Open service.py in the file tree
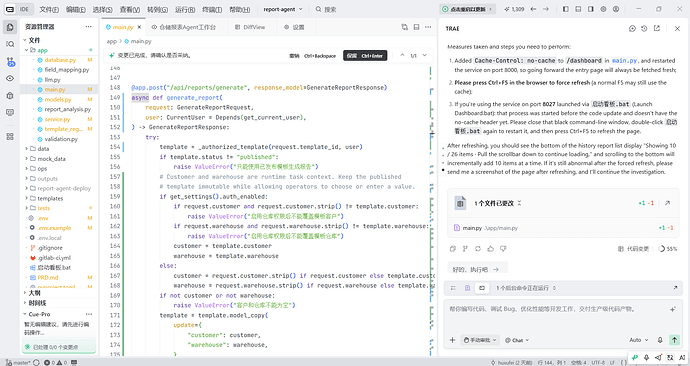This screenshot has height=366, width=690. point(57,119)
